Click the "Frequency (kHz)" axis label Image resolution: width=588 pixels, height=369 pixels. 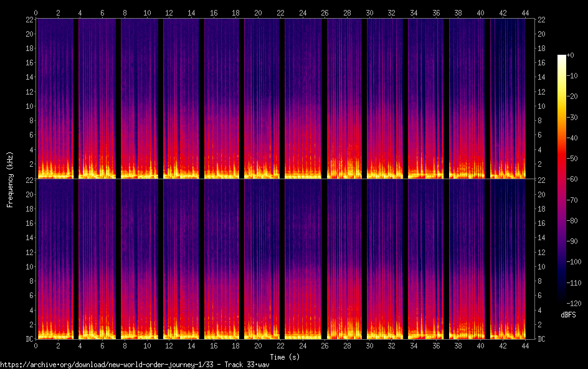point(10,179)
